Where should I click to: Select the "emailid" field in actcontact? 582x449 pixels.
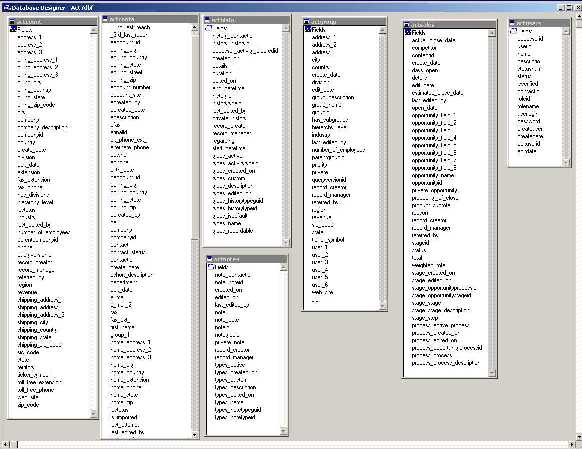(x=119, y=132)
